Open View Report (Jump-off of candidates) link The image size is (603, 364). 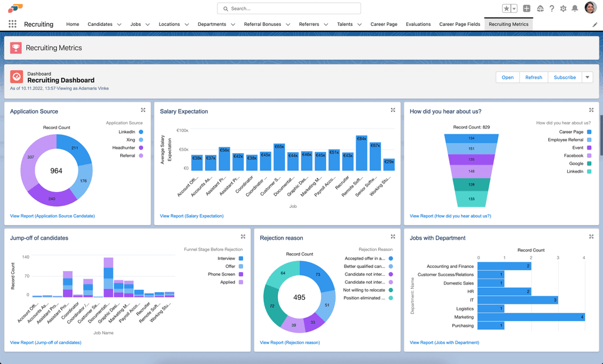click(x=45, y=342)
